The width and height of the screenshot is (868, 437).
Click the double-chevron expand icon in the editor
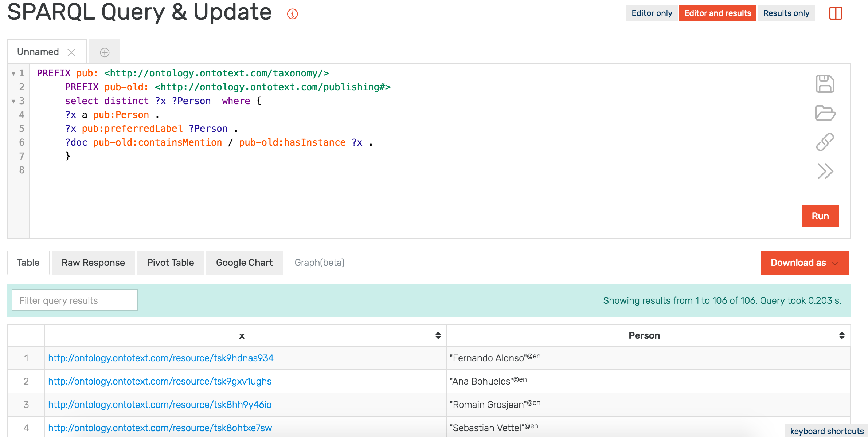click(x=825, y=171)
